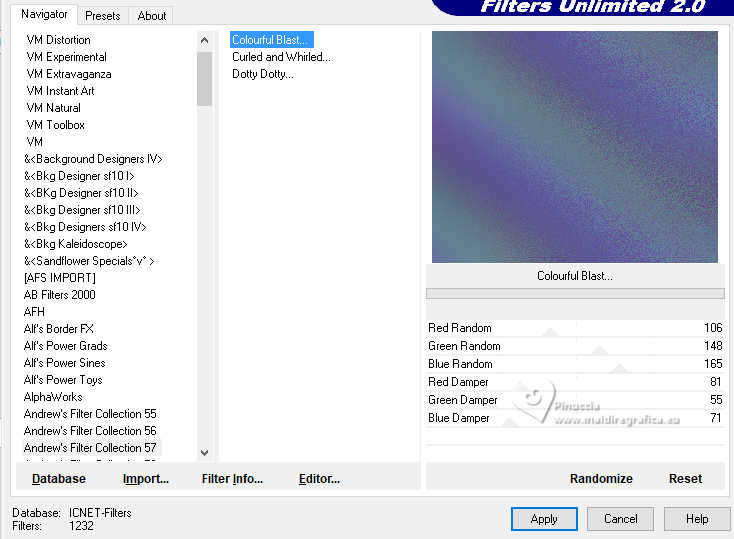The width and height of the screenshot is (734, 539).
Task: Select AlphaWorks category
Action: (53, 397)
